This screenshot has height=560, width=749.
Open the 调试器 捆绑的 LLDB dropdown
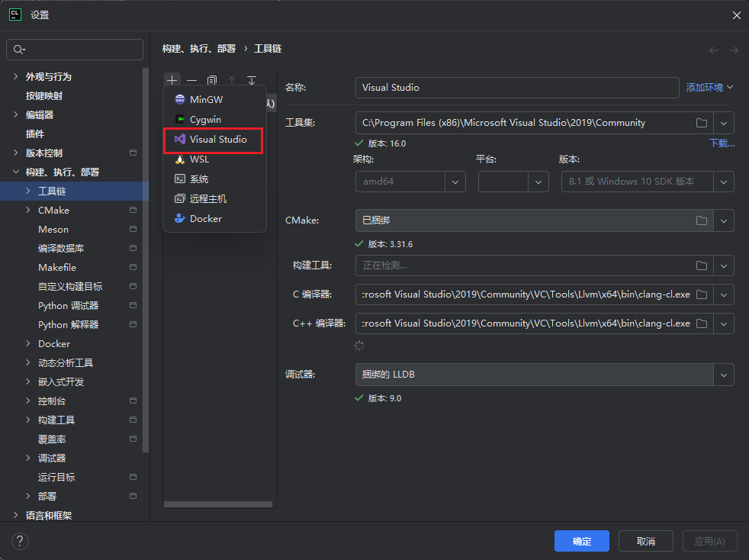724,375
